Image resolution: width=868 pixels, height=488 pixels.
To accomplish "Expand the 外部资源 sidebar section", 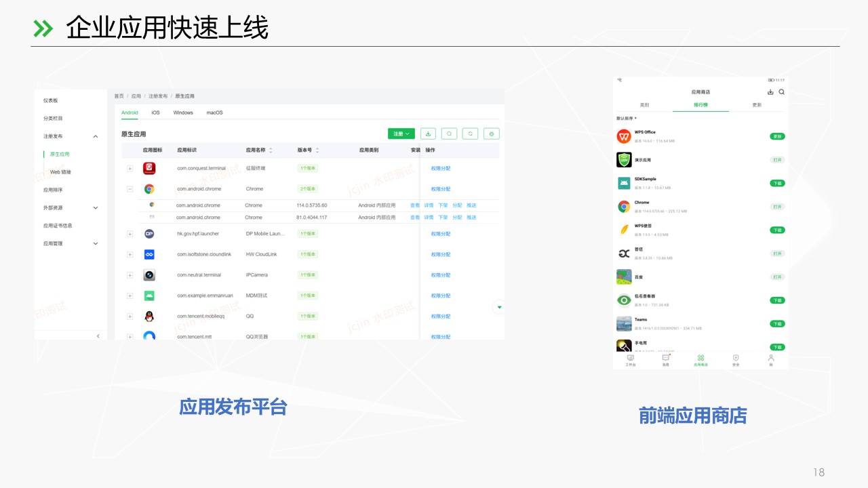I will [95, 208].
